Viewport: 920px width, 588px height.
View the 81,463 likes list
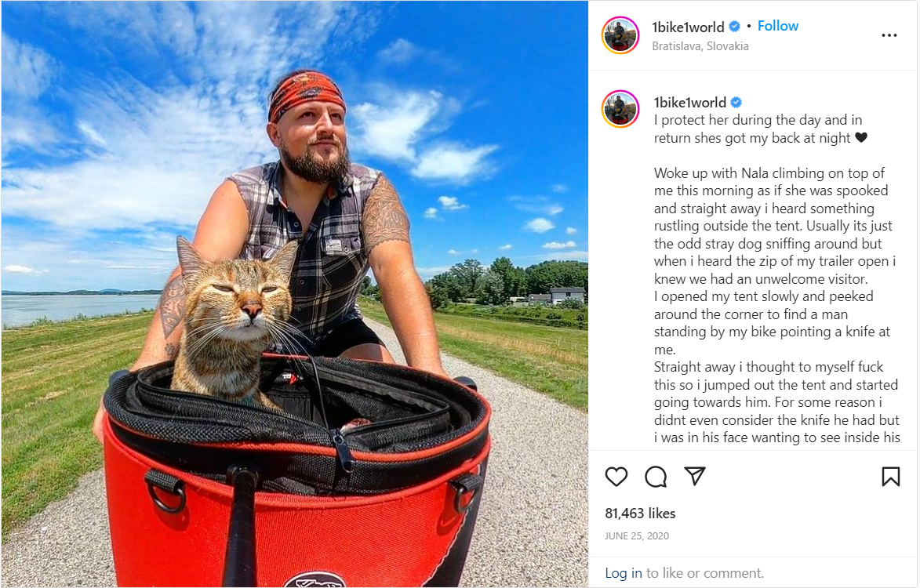tap(640, 514)
